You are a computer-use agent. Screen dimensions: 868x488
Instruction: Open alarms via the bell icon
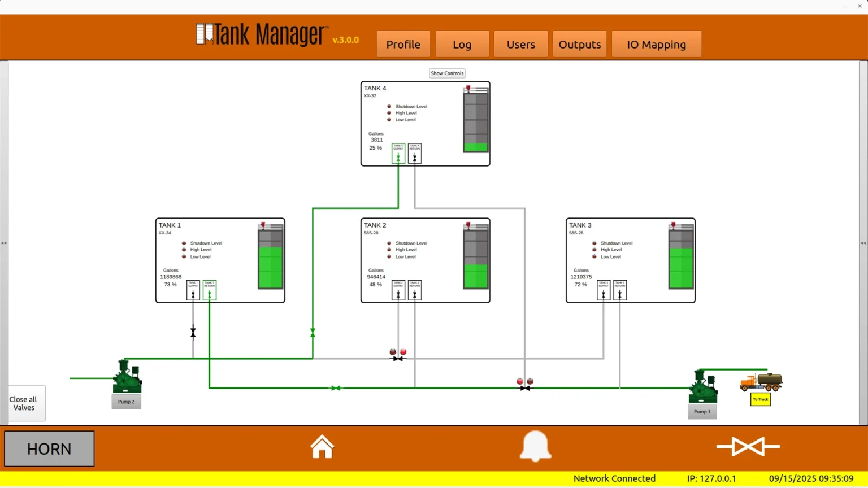pos(535,446)
